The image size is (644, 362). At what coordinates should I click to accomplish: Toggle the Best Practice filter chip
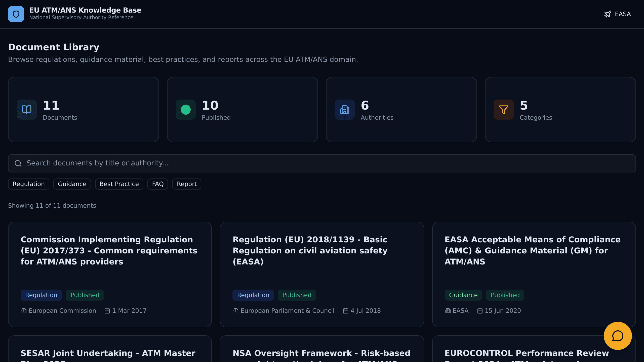tap(119, 184)
